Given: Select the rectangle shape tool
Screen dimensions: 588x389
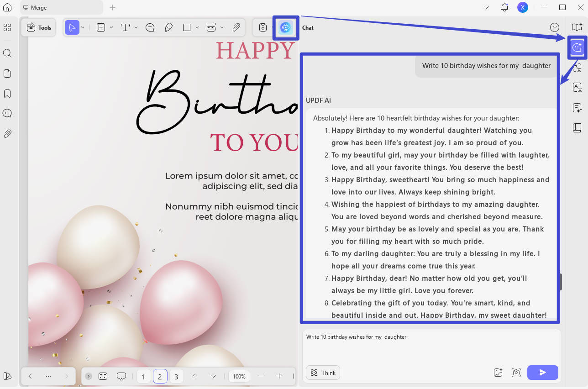Looking at the screenshot, I should [x=187, y=27].
